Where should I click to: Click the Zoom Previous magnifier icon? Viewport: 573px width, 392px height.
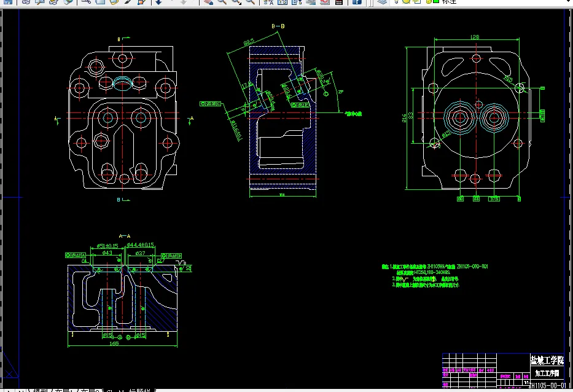click(251, 2)
